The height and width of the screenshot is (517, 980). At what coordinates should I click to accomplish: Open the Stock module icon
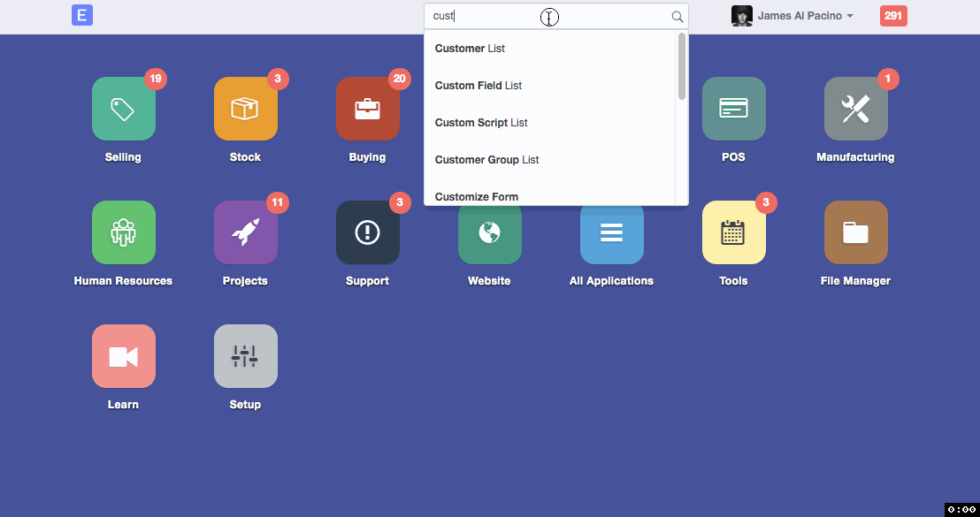pos(246,109)
